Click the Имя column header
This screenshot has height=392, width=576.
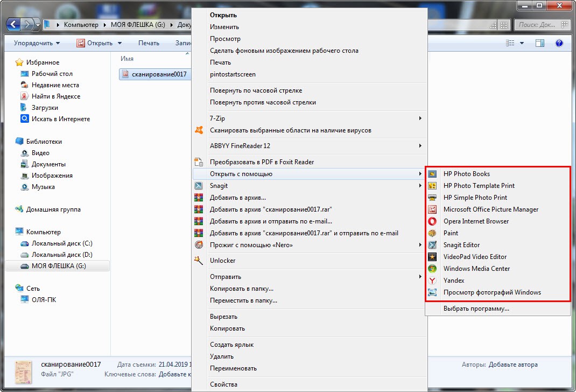click(127, 59)
